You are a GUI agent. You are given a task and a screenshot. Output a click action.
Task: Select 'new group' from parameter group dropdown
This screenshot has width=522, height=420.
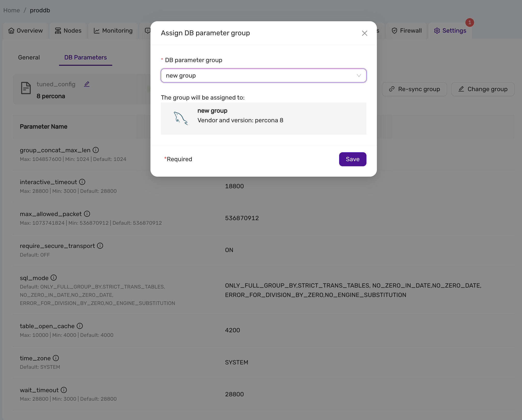(x=263, y=75)
